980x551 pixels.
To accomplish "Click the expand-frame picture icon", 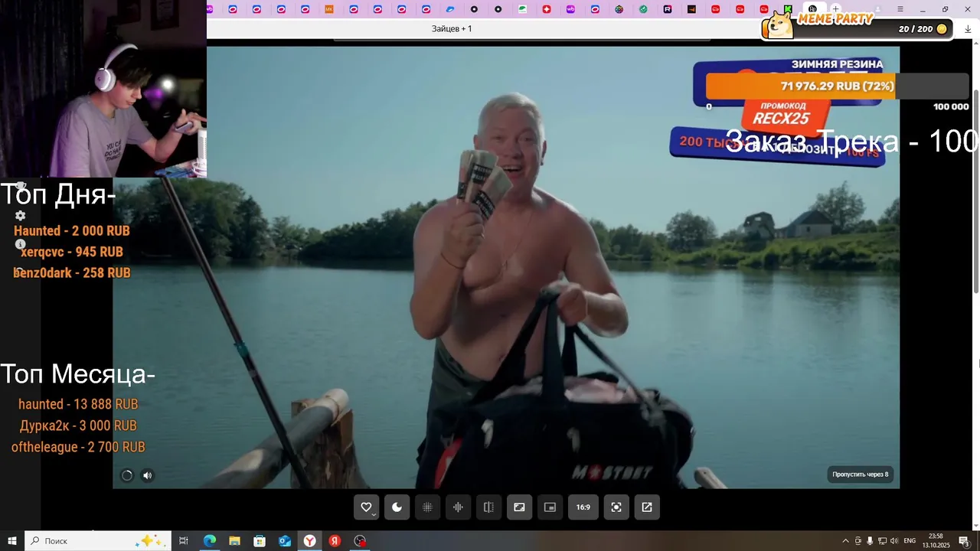I will [x=519, y=507].
